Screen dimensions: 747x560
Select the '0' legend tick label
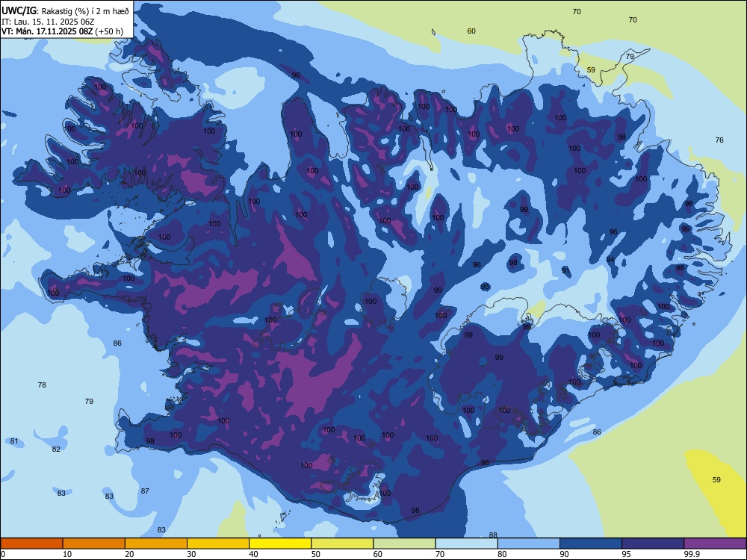pos(3,554)
